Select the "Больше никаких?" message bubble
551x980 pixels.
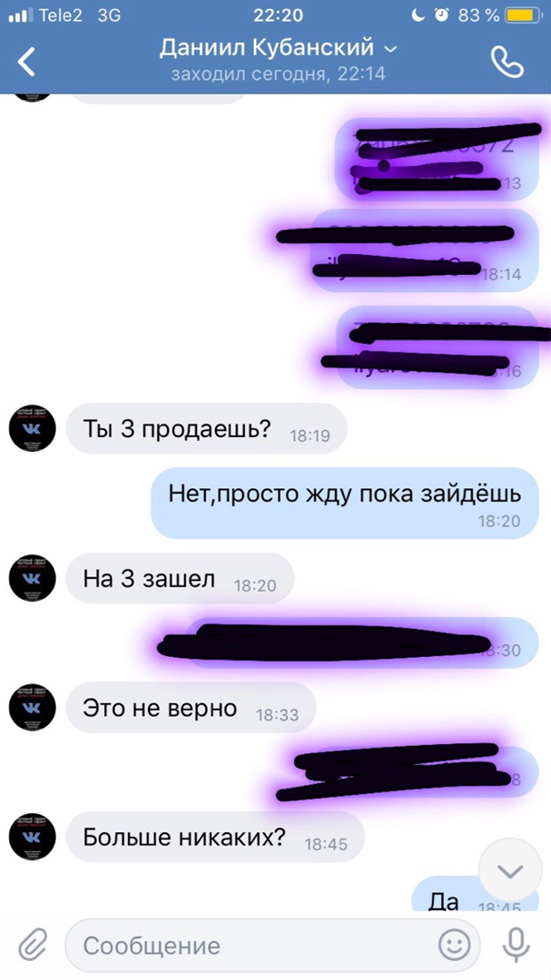pos(214,837)
